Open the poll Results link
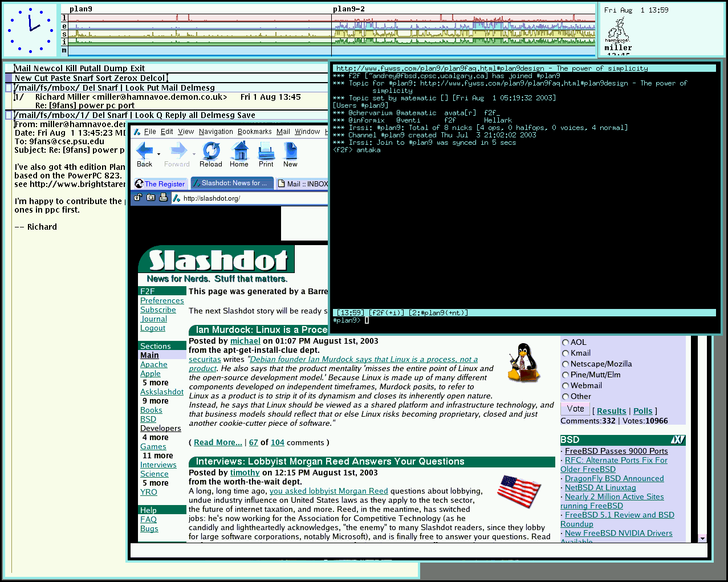Image resolution: width=728 pixels, height=582 pixels. (x=612, y=411)
